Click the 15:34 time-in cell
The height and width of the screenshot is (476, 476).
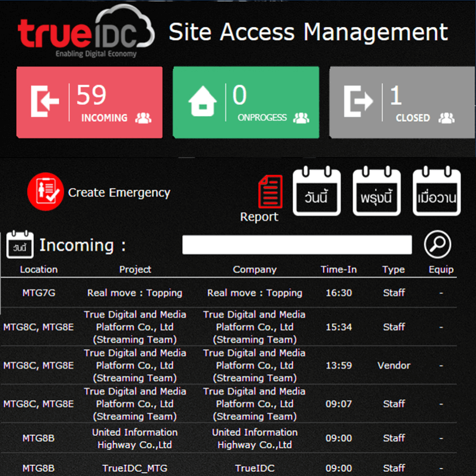(339, 327)
